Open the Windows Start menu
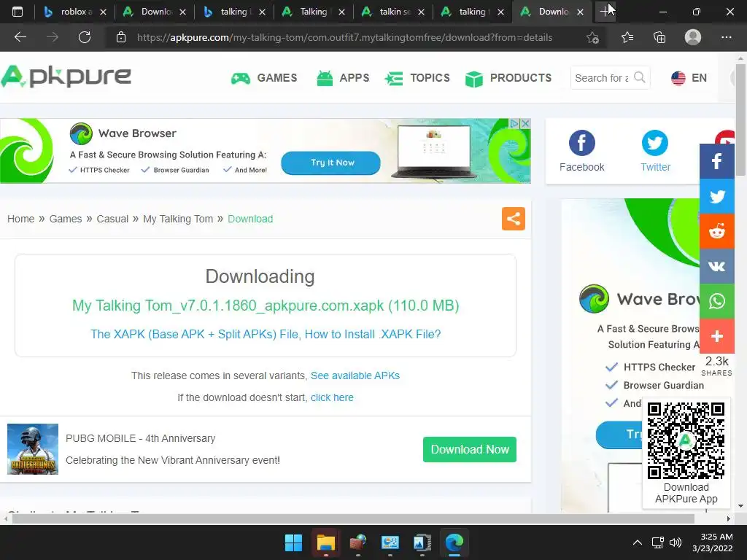Image resolution: width=747 pixels, height=560 pixels. coord(293,542)
